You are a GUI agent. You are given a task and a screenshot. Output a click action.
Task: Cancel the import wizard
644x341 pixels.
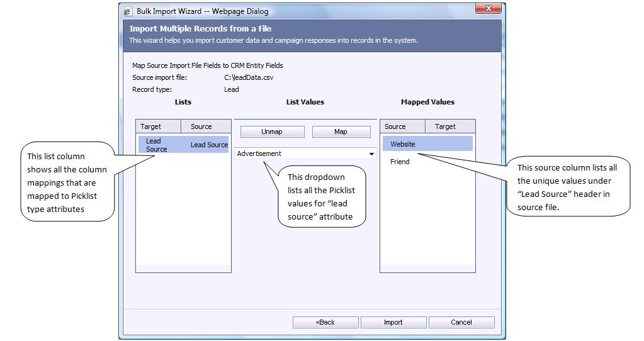[461, 322]
